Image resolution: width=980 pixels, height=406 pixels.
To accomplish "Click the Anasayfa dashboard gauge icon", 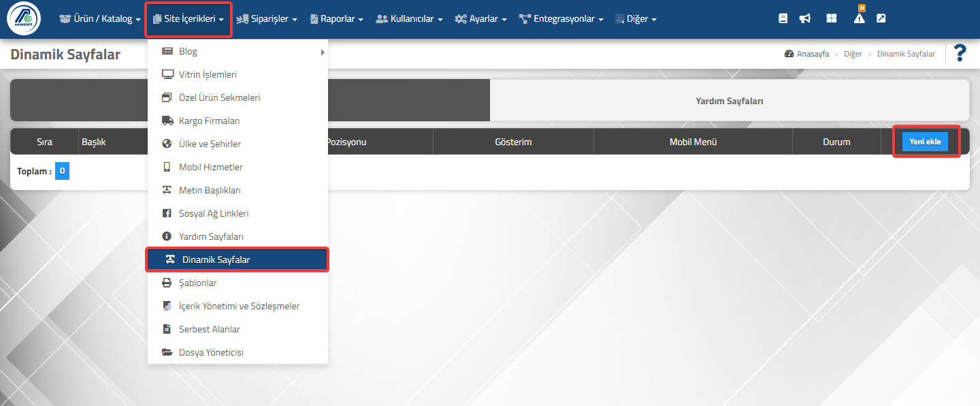I will pos(789,54).
